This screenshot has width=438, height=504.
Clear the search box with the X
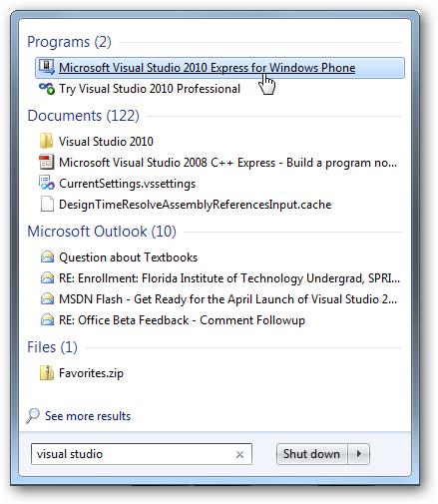(239, 454)
